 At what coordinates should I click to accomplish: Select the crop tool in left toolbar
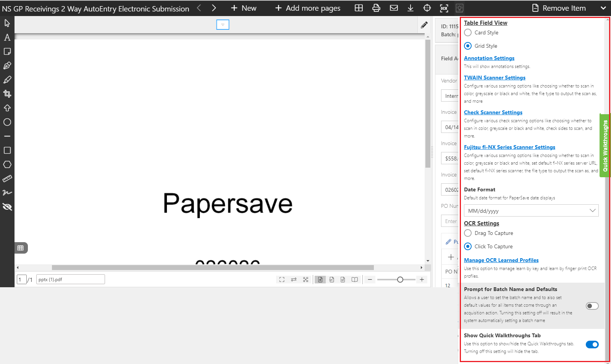click(7, 94)
